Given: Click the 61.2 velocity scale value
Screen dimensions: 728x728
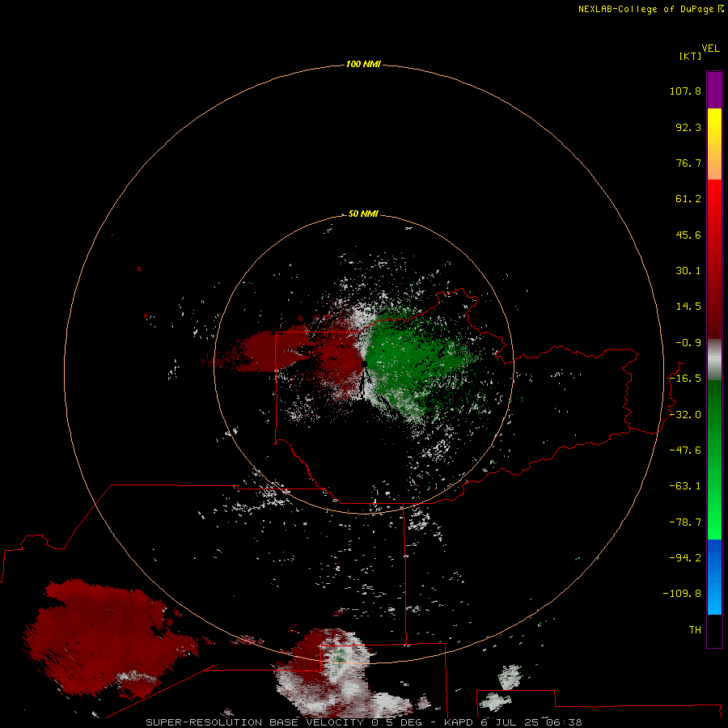Looking at the screenshot, I should click(688, 199).
